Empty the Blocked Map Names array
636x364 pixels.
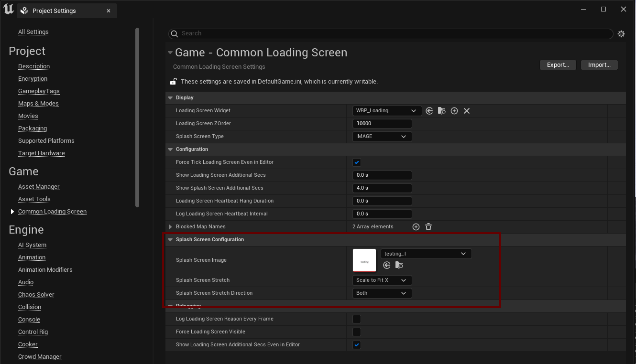tap(428, 227)
